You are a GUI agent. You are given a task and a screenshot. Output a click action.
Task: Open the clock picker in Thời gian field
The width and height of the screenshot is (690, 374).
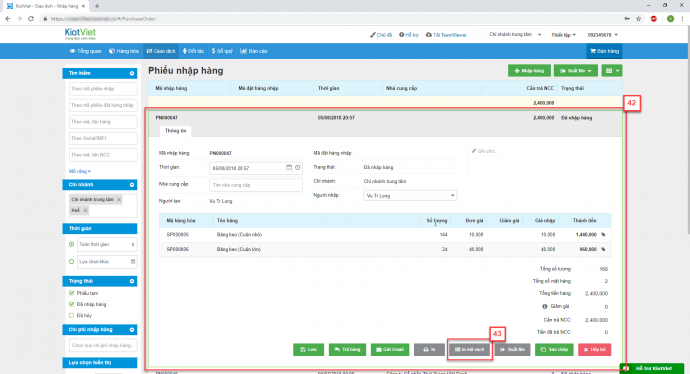297,168
